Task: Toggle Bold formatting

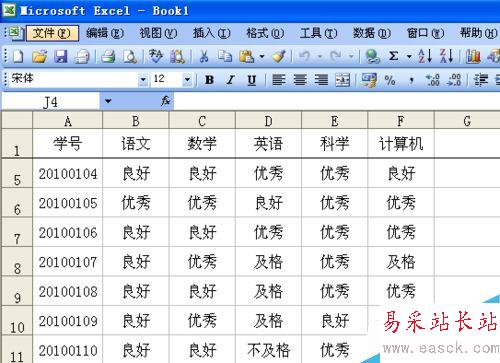Action: (x=209, y=80)
